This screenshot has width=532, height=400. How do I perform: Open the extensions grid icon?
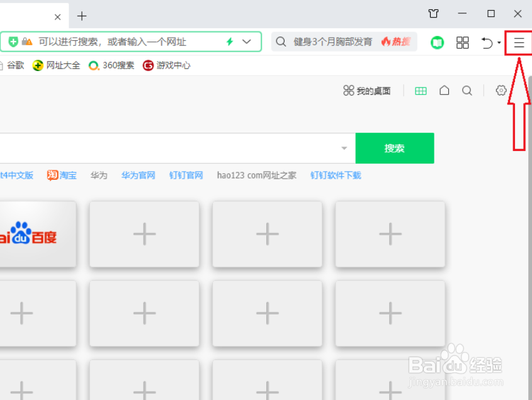(x=463, y=43)
